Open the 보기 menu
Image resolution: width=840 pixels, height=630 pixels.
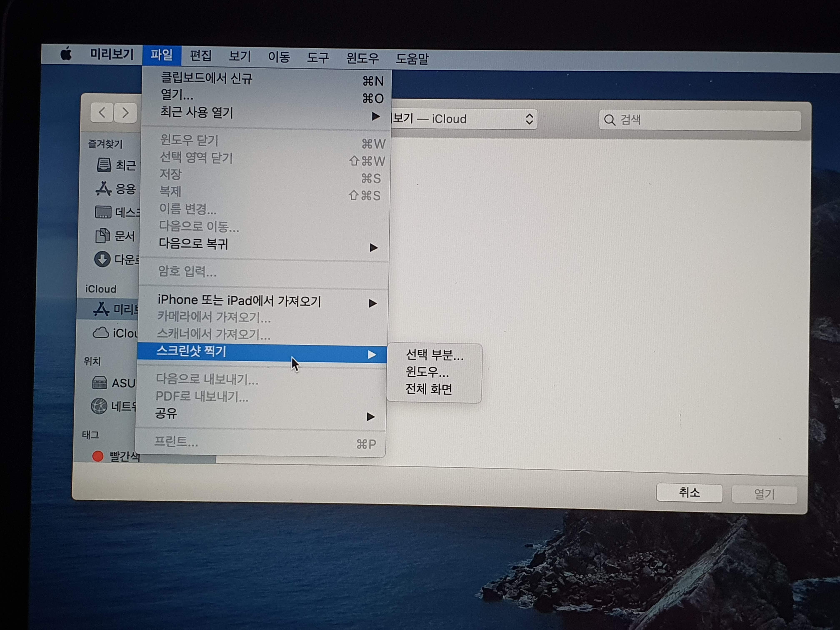(x=240, y=57)
